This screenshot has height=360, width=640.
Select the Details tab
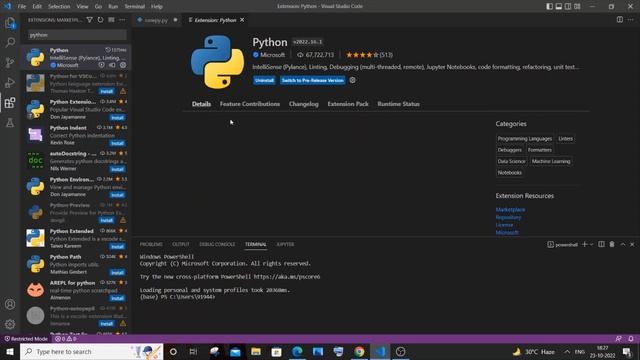tap(202, 104)
